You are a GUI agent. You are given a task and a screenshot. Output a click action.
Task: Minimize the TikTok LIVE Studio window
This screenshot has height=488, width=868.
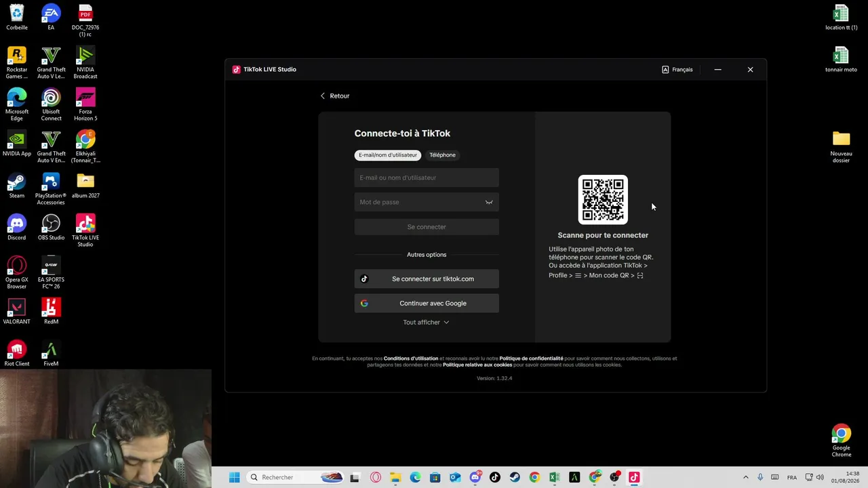717,69
